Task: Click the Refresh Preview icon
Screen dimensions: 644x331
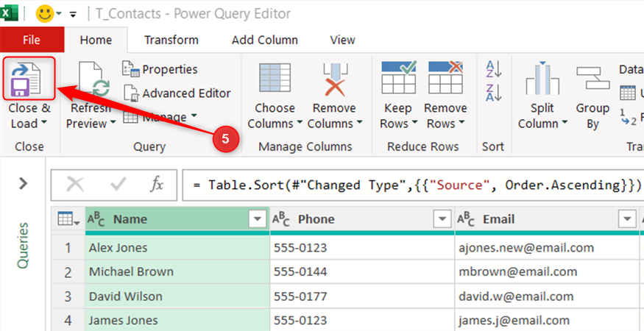Action: click(94, 79)
